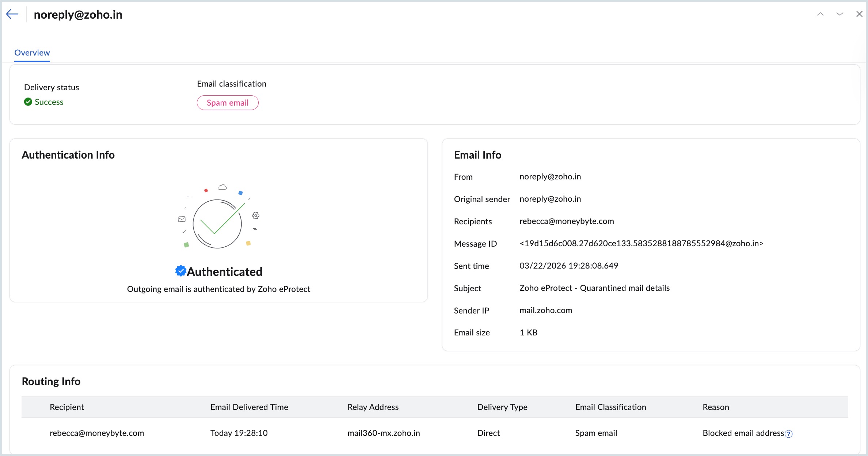Select the From value noreply@zoho.in

click(550, 177)
